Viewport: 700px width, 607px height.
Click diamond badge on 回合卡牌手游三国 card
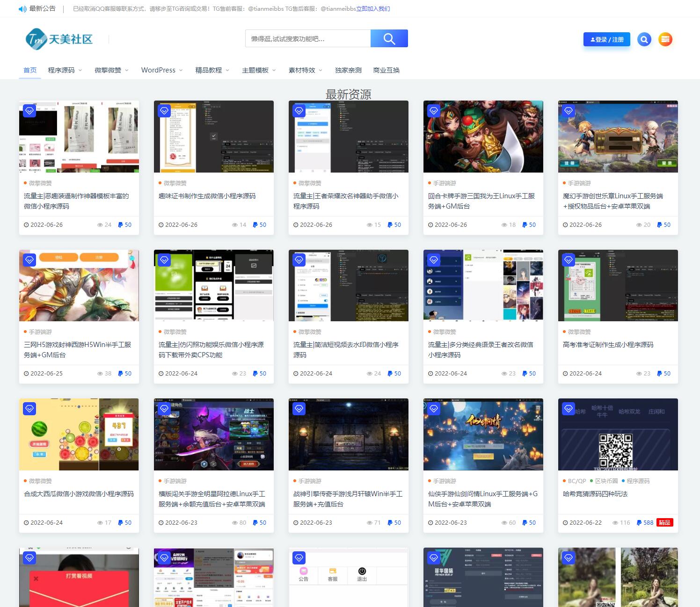(x=434, y=111)
